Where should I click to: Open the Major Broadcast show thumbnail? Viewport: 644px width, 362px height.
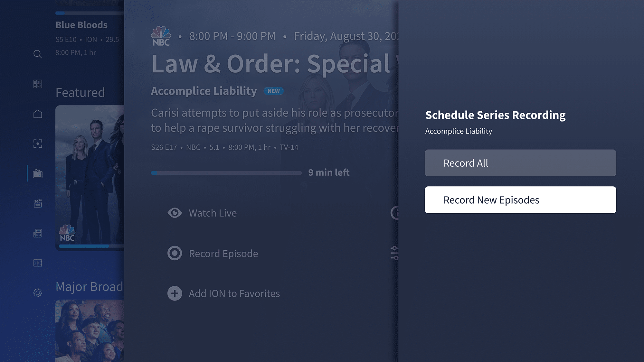[x=90, y=331]
